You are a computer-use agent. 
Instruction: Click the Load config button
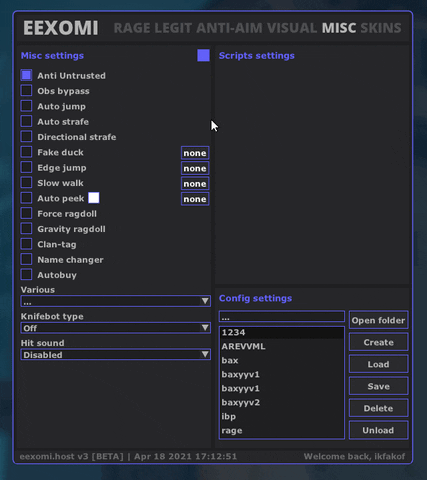click(x=378, y=364)
